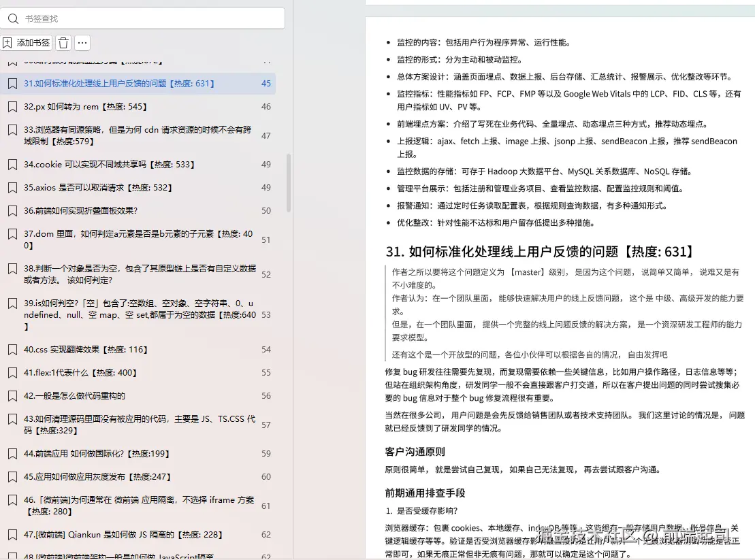Open the ellipsis more-options icon next to trash
Image resolution: width=755 pixels, height=560 pixels.
[x=82, y=42]
